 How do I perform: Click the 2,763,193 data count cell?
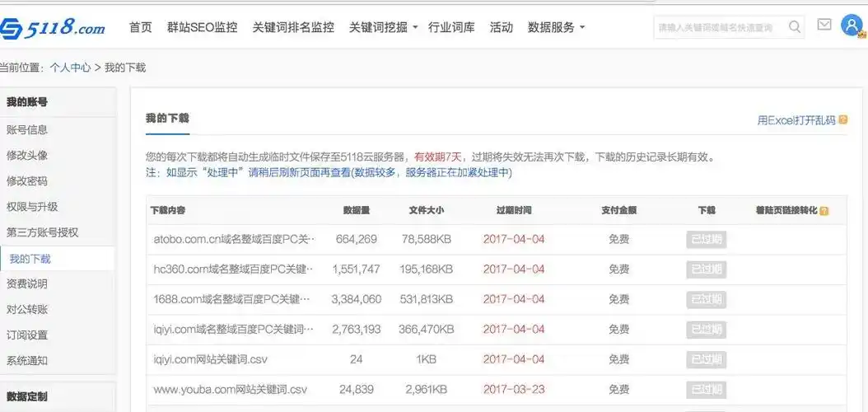pos(357,330)
